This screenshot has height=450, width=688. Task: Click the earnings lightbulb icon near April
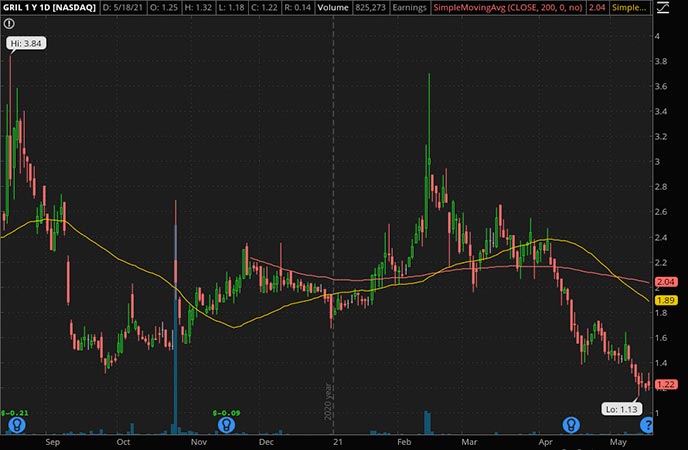click(571, 425)
